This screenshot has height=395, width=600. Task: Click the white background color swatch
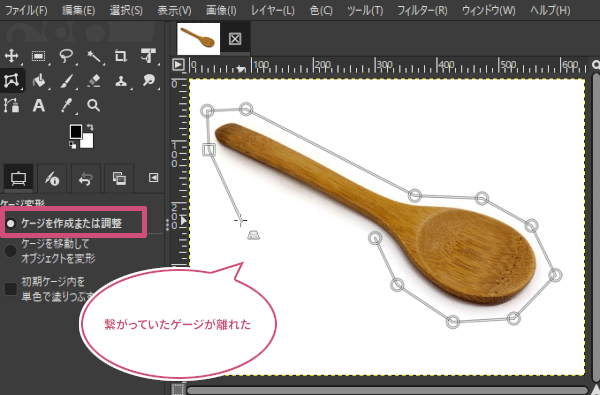click(x=88, y=142)
